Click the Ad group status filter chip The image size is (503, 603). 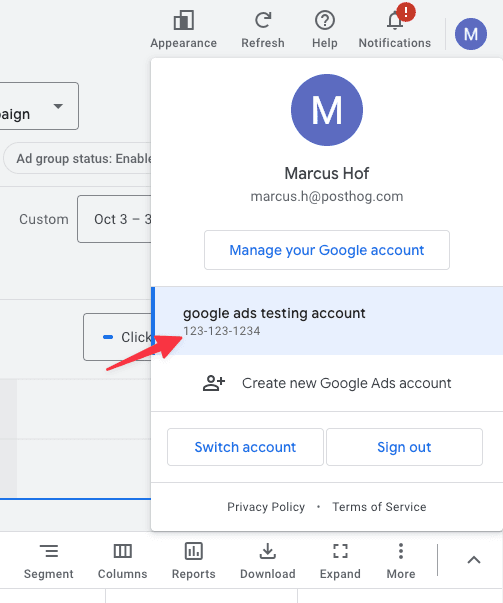click(x=79, y=158)
